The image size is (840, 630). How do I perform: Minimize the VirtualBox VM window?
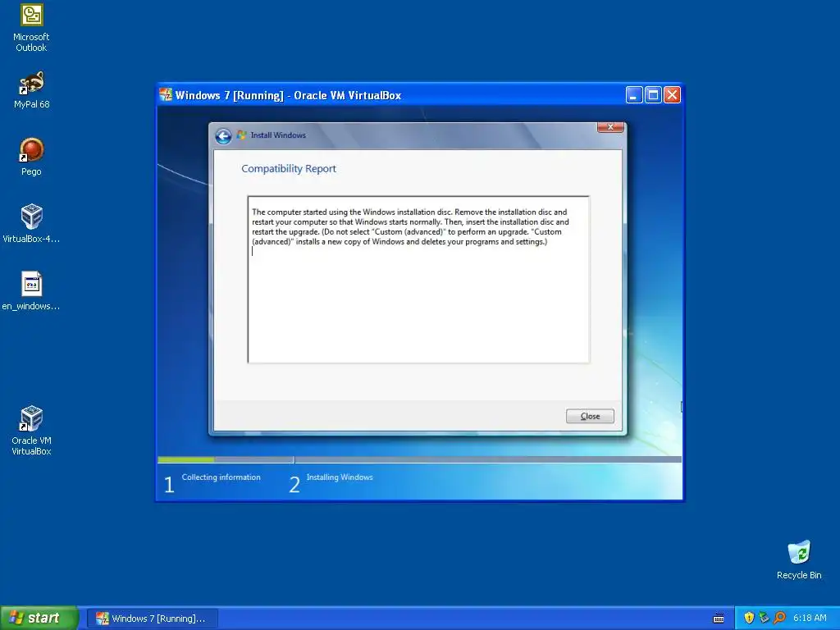[x=634, y=95]
